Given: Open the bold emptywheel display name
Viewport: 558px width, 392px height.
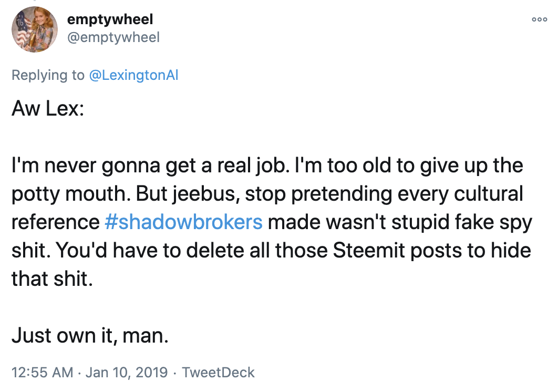Looking at the screenshot, I should click(x=110, y=19).
